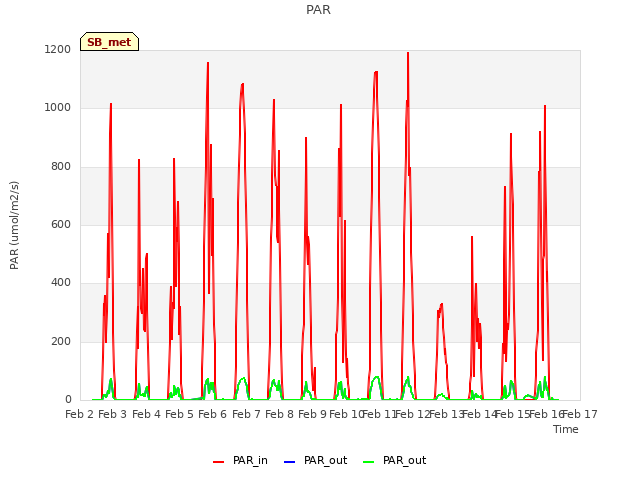Click the 1000 y-axis tick label

click(x=58, y=108)
